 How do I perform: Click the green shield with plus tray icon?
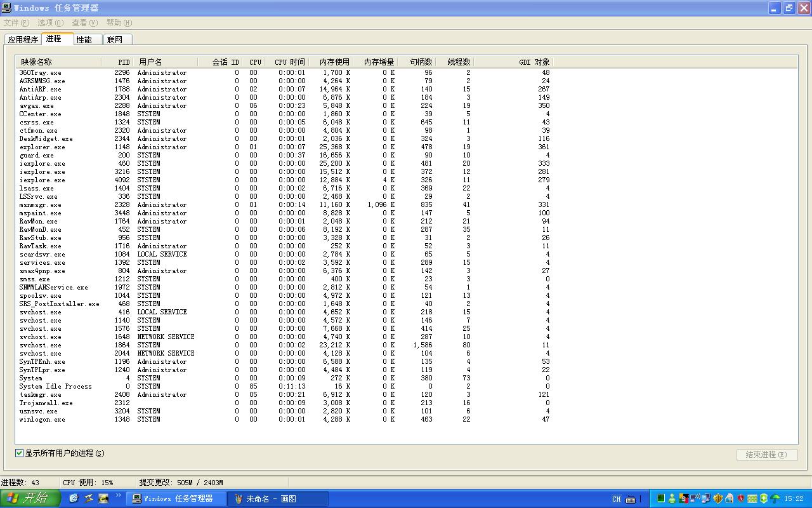click(764, 498)
